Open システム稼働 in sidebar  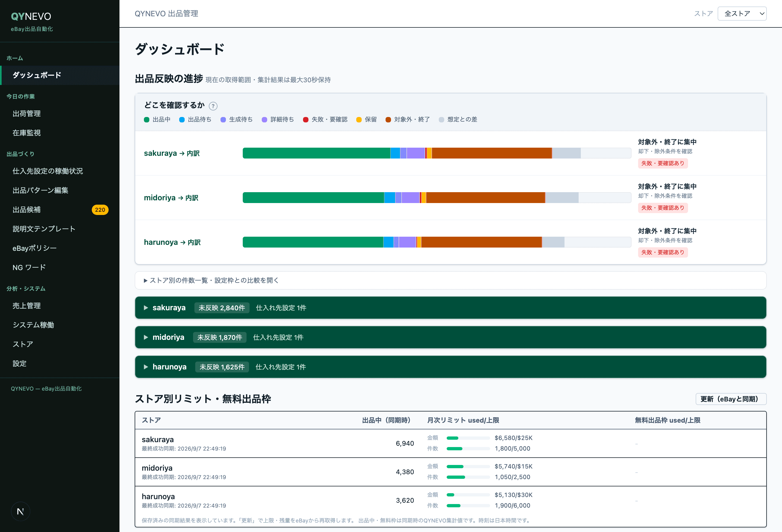click(x=60, y=325)
